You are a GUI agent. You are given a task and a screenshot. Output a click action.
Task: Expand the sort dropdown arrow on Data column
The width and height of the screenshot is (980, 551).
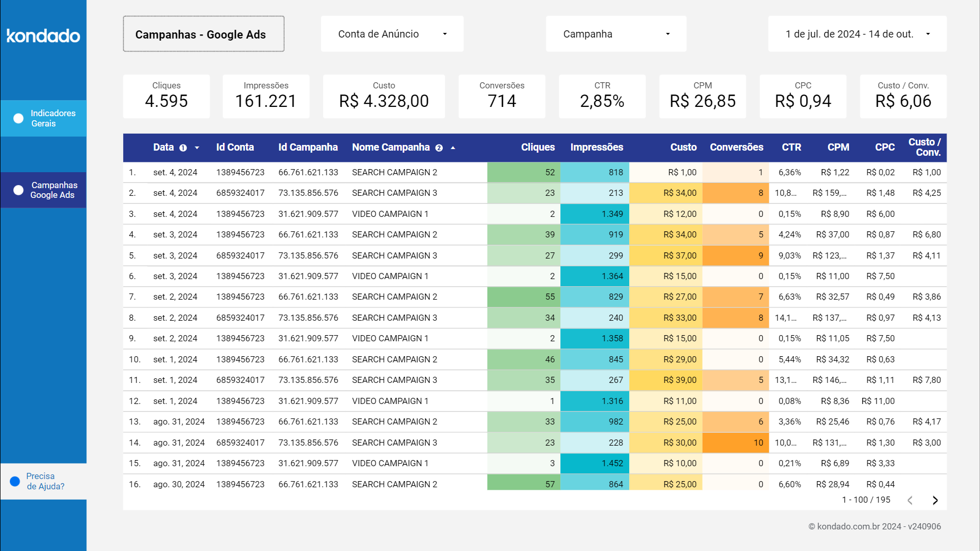(197, 148)
